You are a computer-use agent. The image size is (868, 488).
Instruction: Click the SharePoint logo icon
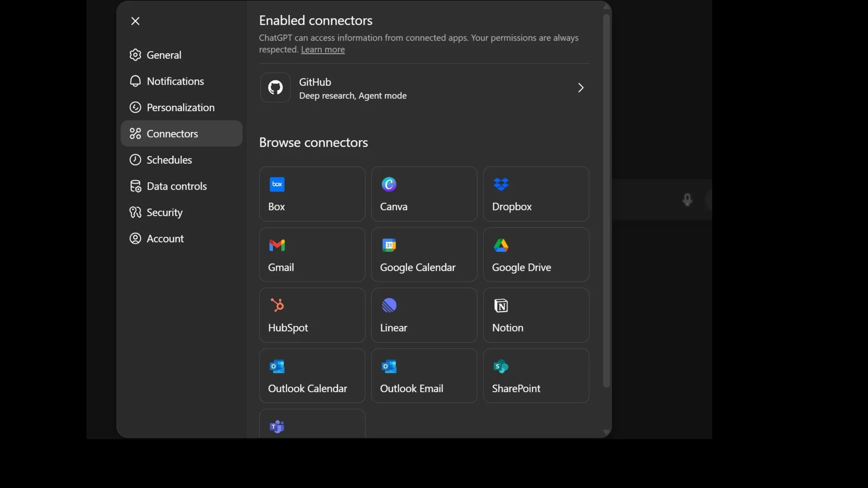[501, 366]
